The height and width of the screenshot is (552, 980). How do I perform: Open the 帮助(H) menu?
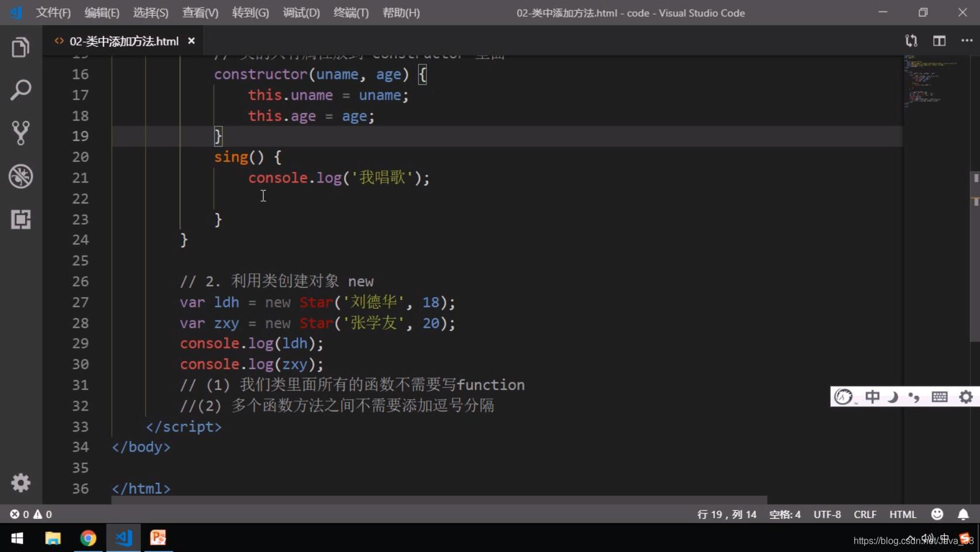click(401, 13)
